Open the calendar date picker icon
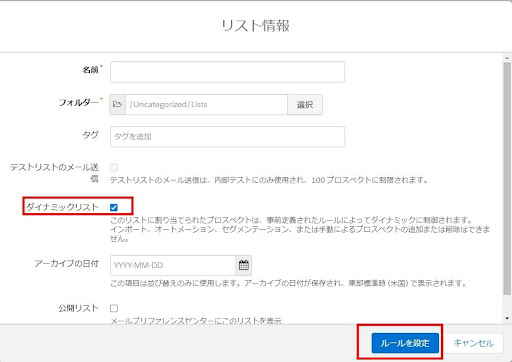This screenshot has height=362, width=512. click(244, 265)
